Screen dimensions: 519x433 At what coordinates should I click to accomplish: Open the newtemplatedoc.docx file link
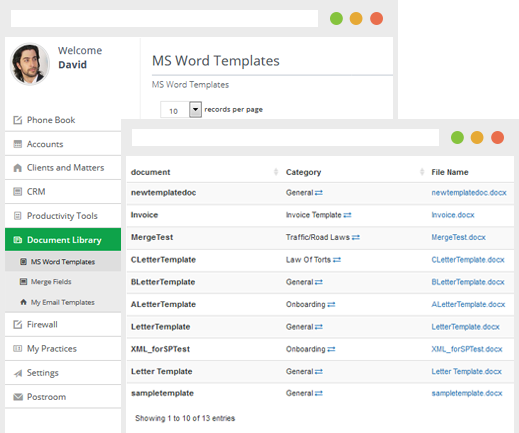click(x=469, y=193)
